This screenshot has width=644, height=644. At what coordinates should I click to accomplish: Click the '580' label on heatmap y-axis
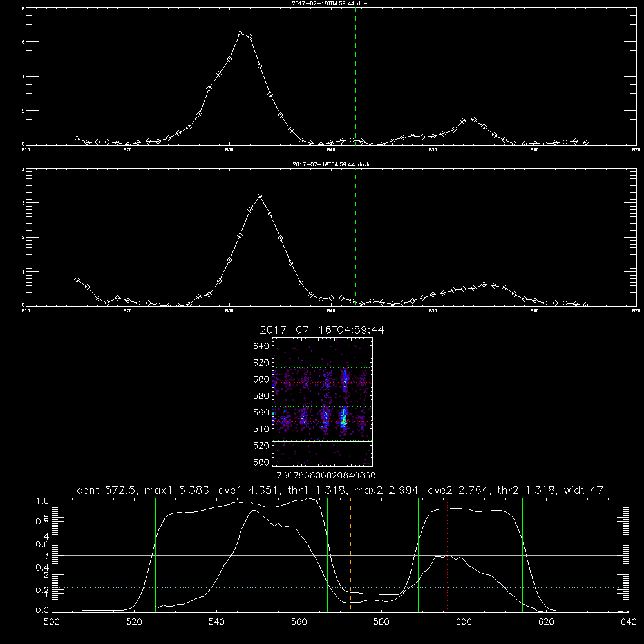261,396
